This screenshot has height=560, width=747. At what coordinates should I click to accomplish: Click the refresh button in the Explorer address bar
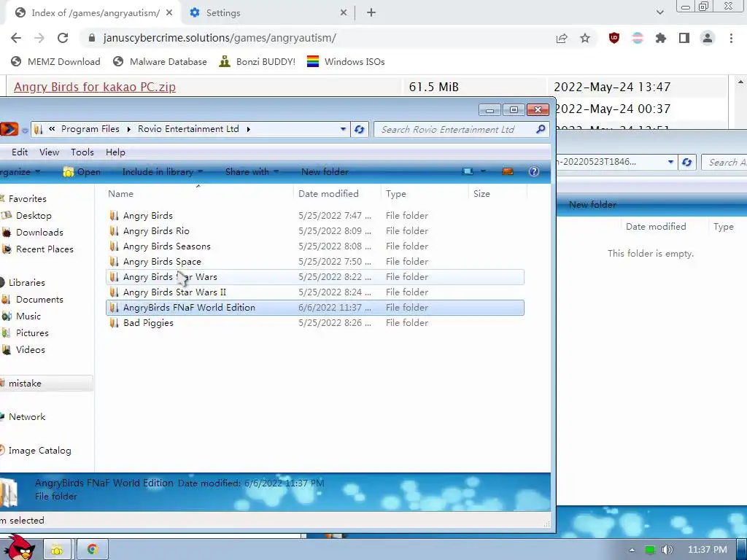point(360,130)
